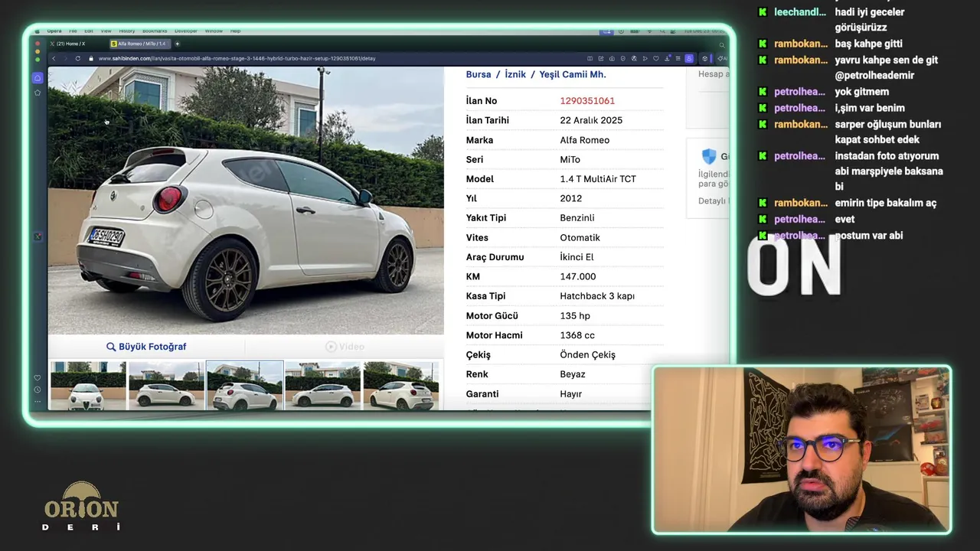Click the streamer webcam overlay
This screenshot has width=980, height=551.
[x=802, y=450]
